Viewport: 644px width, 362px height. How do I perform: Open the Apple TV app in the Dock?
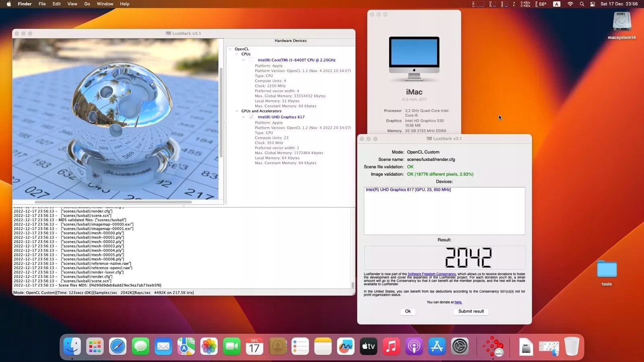click(x=368, y=346)
